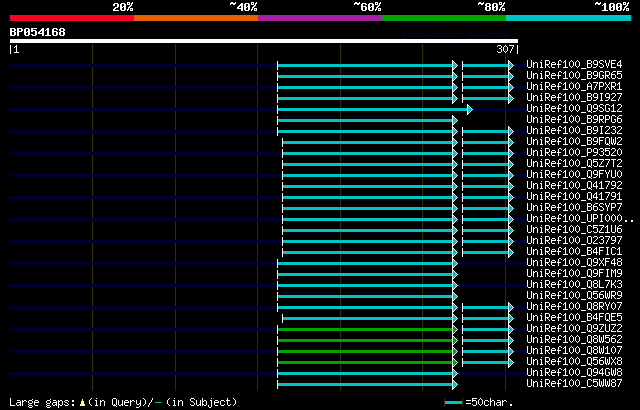
Task: Open hit UniRef100_B9GR65
Action: 574,75
